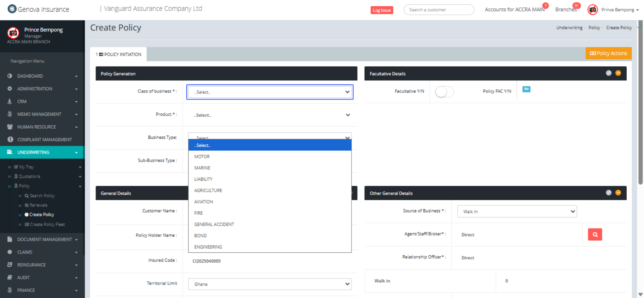Viewport: 644px width, 298px height.
Task: Switch to the Policy Initiation tab
Action: [118, 54]
